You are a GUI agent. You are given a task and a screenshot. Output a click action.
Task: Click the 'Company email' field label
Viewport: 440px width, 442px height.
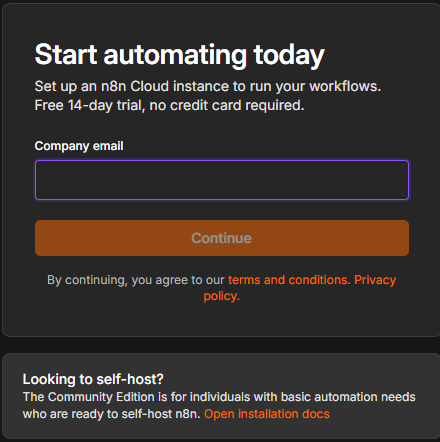(x=79, y=146)
